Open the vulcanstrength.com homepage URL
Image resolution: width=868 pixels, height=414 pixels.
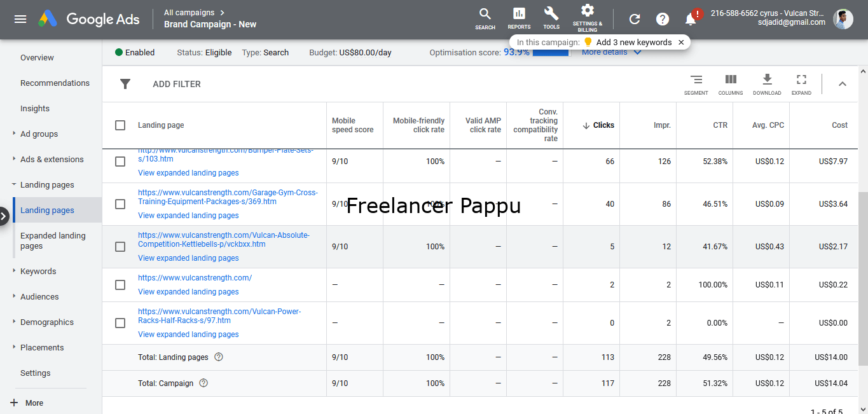coord(195,278)
